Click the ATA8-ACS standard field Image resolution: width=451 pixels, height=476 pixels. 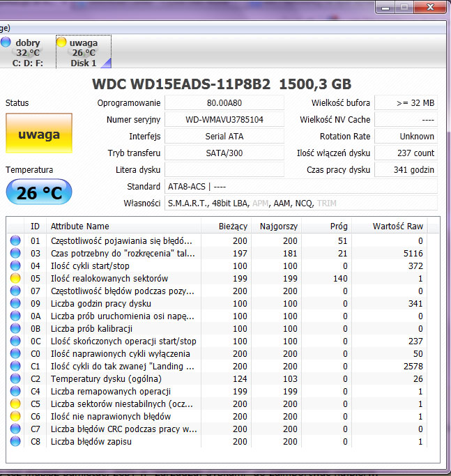(300, 186)
